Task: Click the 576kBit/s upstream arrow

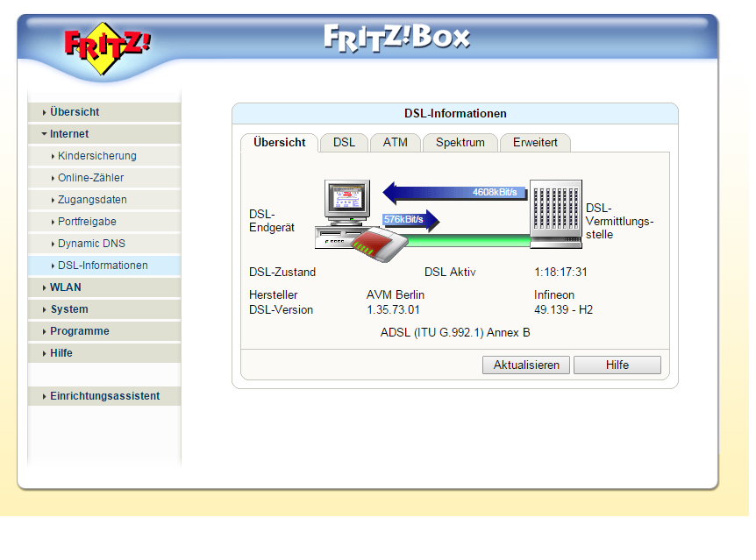Action: pyautogui.click(x=411, y=220)
